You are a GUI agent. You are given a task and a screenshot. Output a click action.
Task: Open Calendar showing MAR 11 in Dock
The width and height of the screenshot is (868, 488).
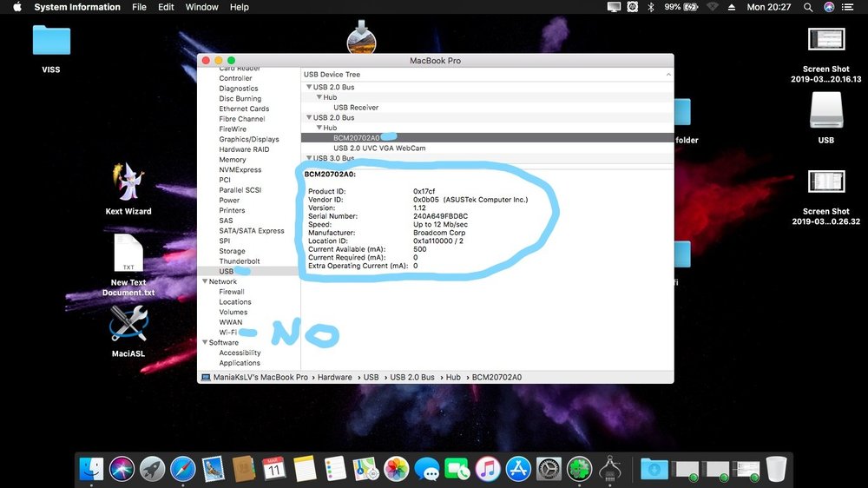coord(274,469)
